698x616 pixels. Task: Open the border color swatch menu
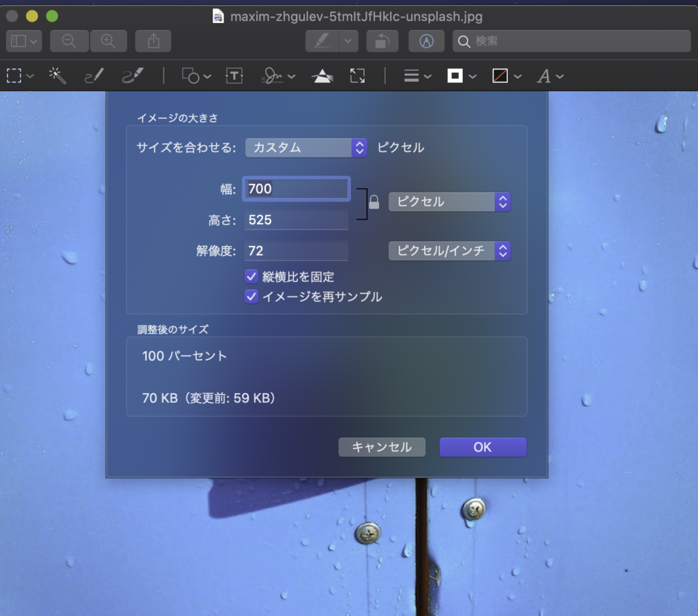coord(461,76)
